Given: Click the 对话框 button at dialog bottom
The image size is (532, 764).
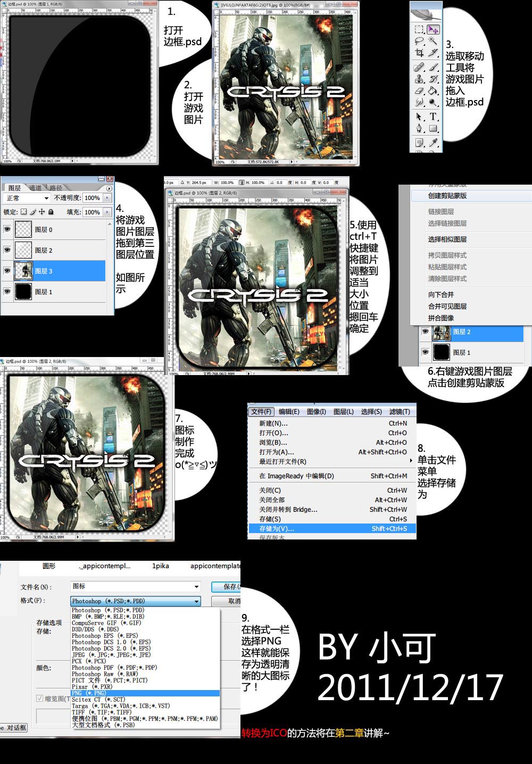Looking at the screenshot, I should tap(14, 728).
